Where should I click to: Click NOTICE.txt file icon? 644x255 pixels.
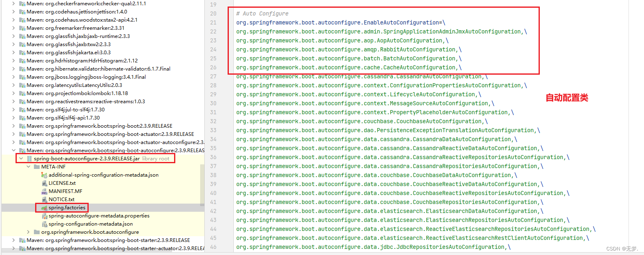pos(44,199)
